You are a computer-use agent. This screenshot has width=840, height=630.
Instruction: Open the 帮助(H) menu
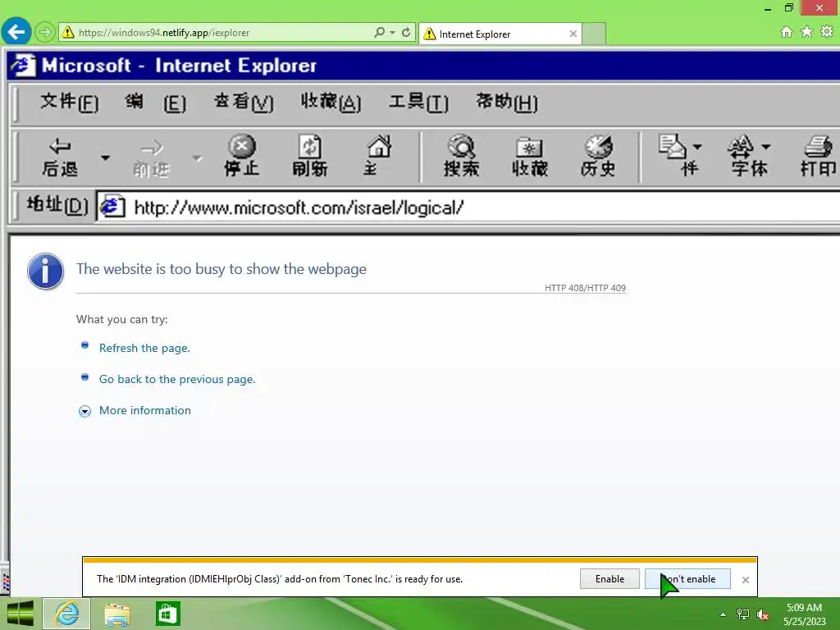pyautogui.click(x=507, y=102)
